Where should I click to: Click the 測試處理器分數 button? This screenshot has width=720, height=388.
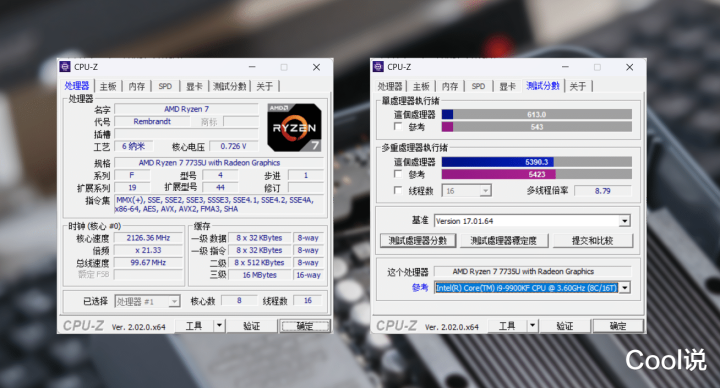(x=418, y=241)
